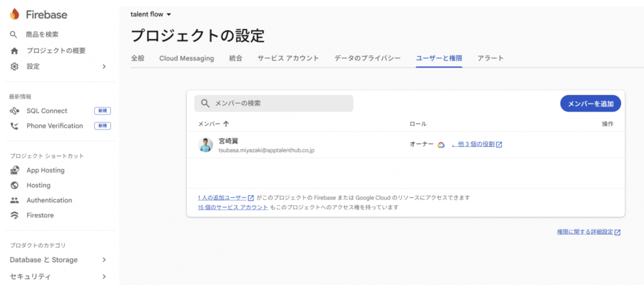The height and width of the screenshot is (292, 644).
Task: Open the 権限に関する詳細設定 link
Action: point(585,232)
